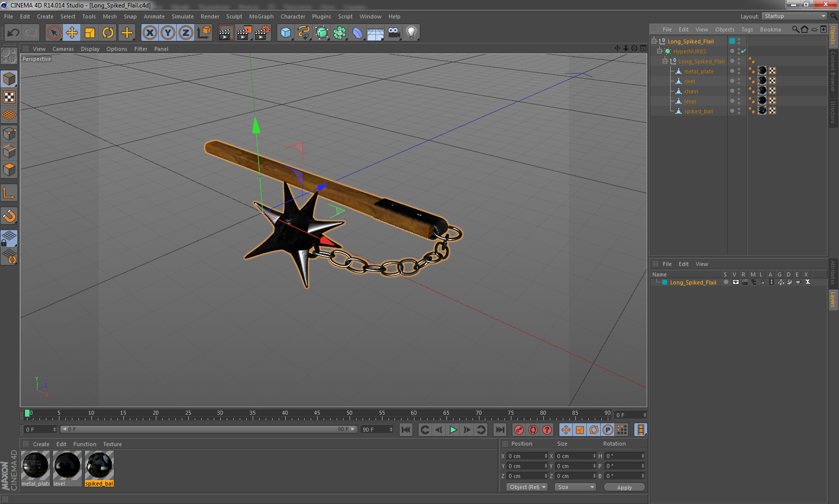Open Material Manager Texture menu

(112, 444)
